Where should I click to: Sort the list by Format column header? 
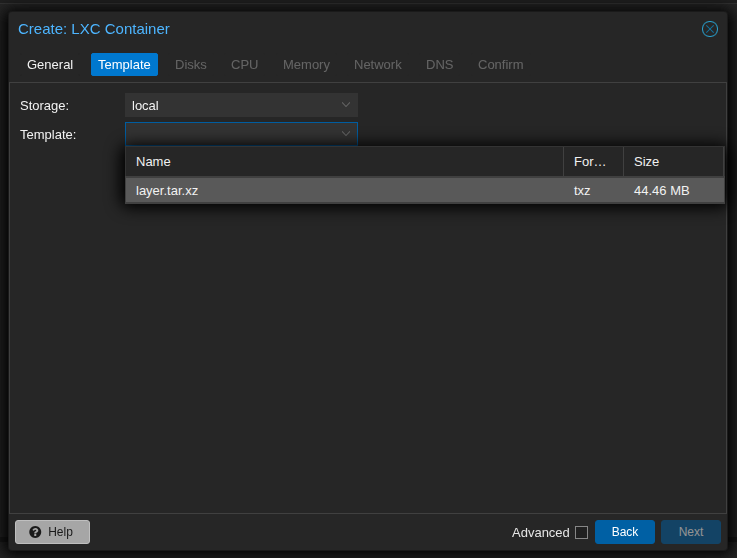click(x=592, y=162)
